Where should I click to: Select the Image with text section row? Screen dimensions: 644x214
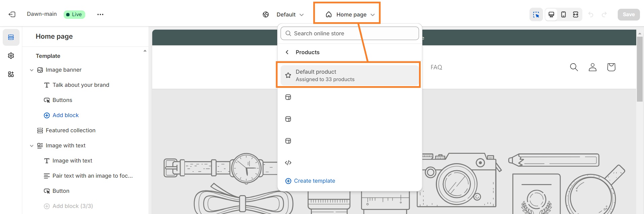pyautogui.click(x=65, y=146)
